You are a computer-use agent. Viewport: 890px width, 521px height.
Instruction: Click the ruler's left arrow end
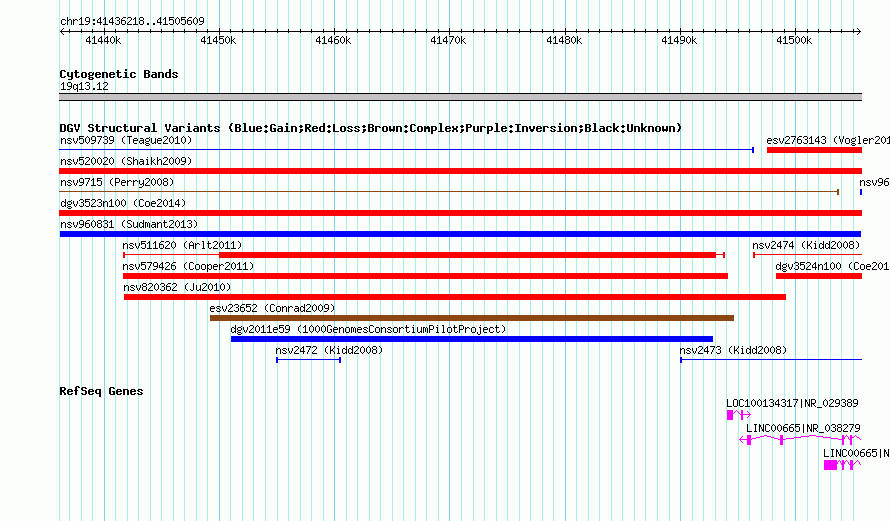(62, 32)
